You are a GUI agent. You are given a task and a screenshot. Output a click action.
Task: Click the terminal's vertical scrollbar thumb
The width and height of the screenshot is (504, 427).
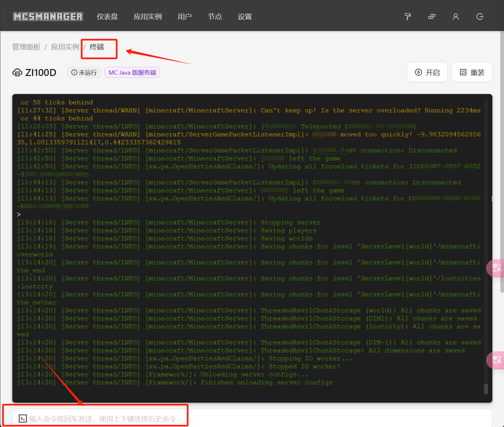tap(486, 389)
